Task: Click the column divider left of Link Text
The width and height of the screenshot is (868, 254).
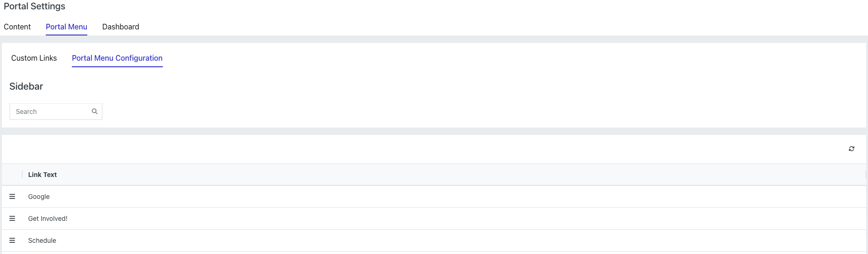Action: pos(22,175)
